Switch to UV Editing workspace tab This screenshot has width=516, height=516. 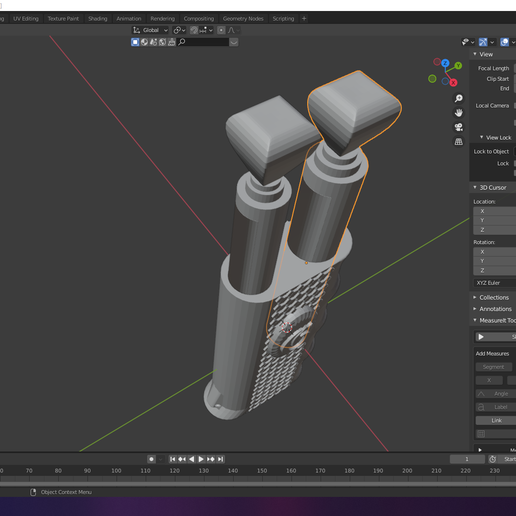pos(26,19)
